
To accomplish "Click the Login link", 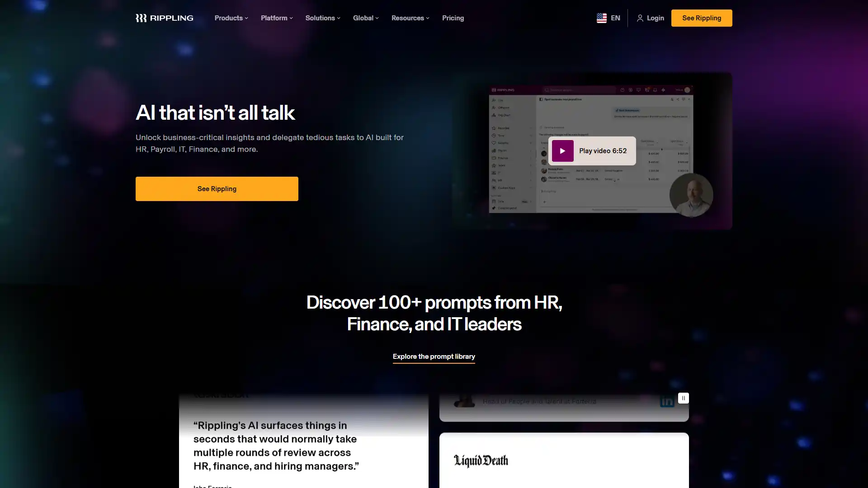I will tap(651, 18).
